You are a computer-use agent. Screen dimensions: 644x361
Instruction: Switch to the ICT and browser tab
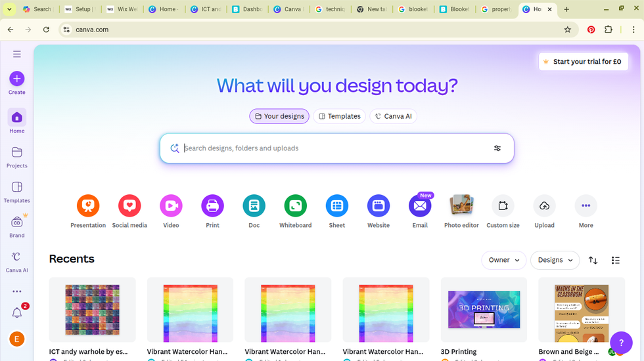click(x=205, y=9)
